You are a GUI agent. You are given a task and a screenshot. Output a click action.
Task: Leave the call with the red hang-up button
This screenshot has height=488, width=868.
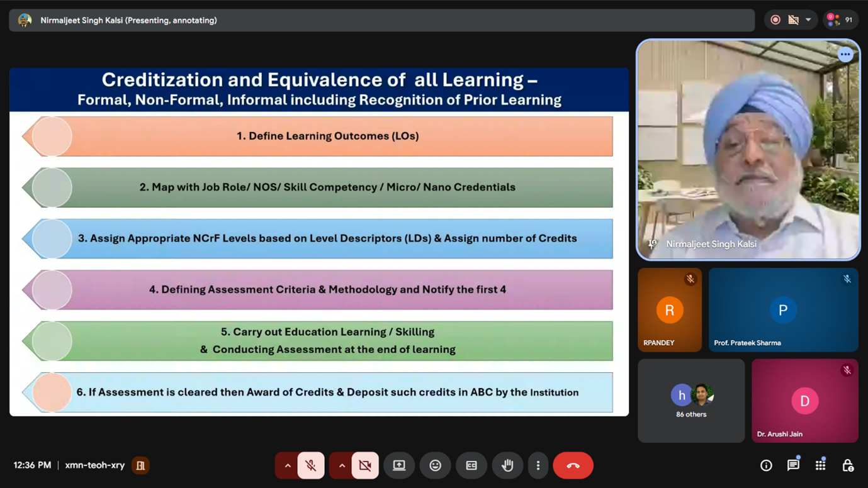(573, 465)
